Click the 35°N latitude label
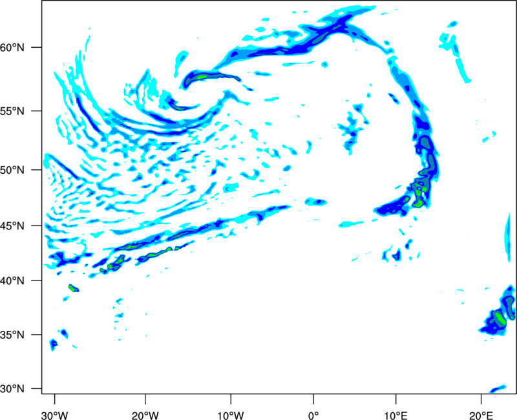Screen dimensions: 517x420 pos(12,335)
